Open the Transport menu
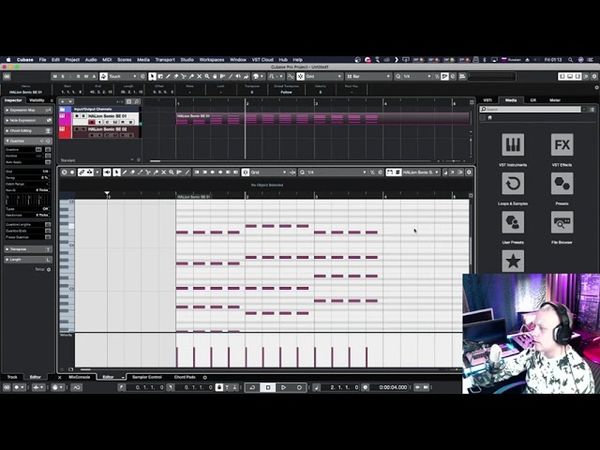Screen dimensions: 600x450 [165, 60]
